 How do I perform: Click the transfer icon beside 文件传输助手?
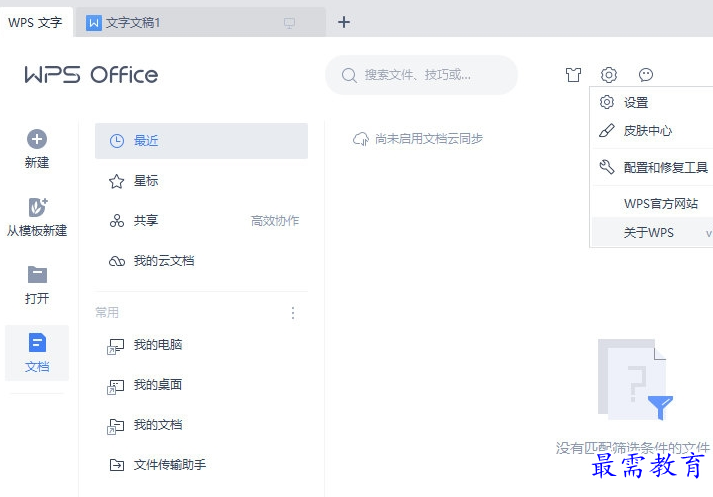click(x=117, y=465)
